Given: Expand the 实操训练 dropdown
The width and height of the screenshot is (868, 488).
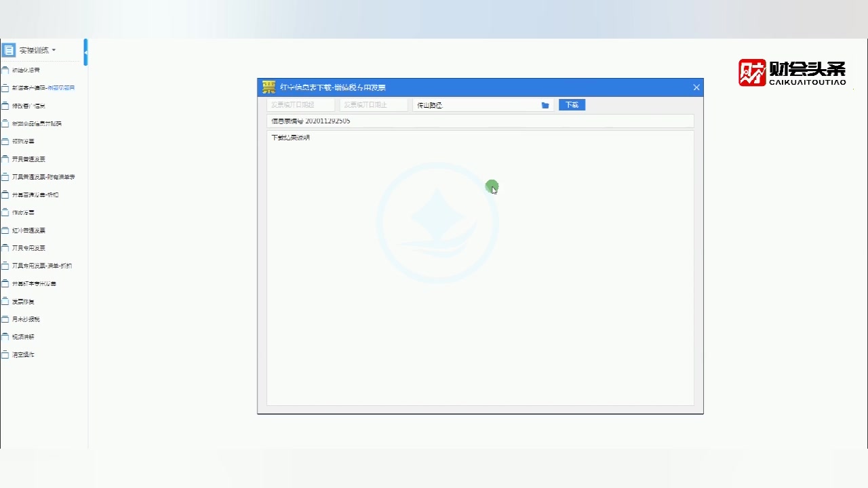Looking at the screenshot, I should pyautogui.click(x=37, y=50).
